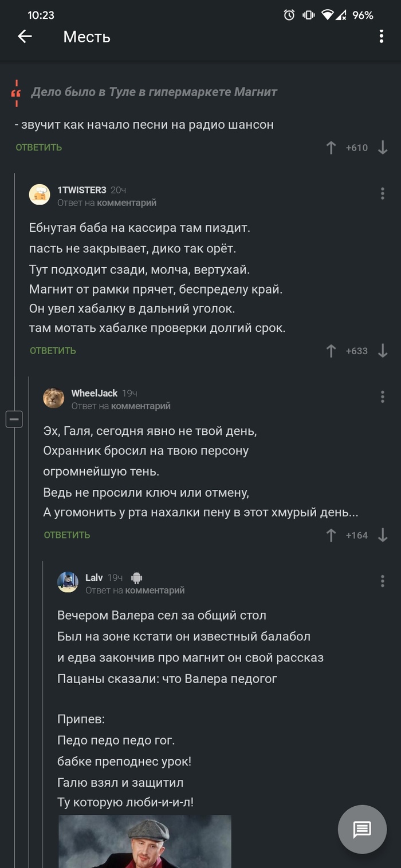
Task: Open the options menu on Lalv's comment
Action: [383, 581]
